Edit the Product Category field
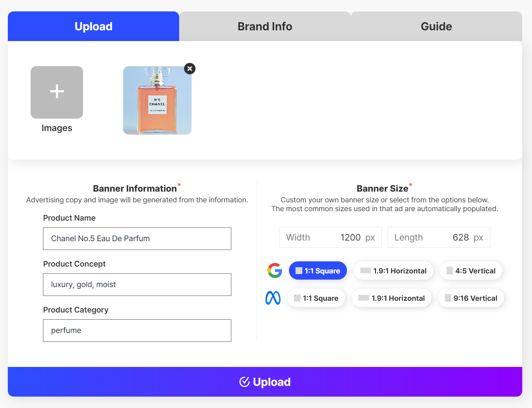The image size is (532, 408). click(x=137, y=330)
